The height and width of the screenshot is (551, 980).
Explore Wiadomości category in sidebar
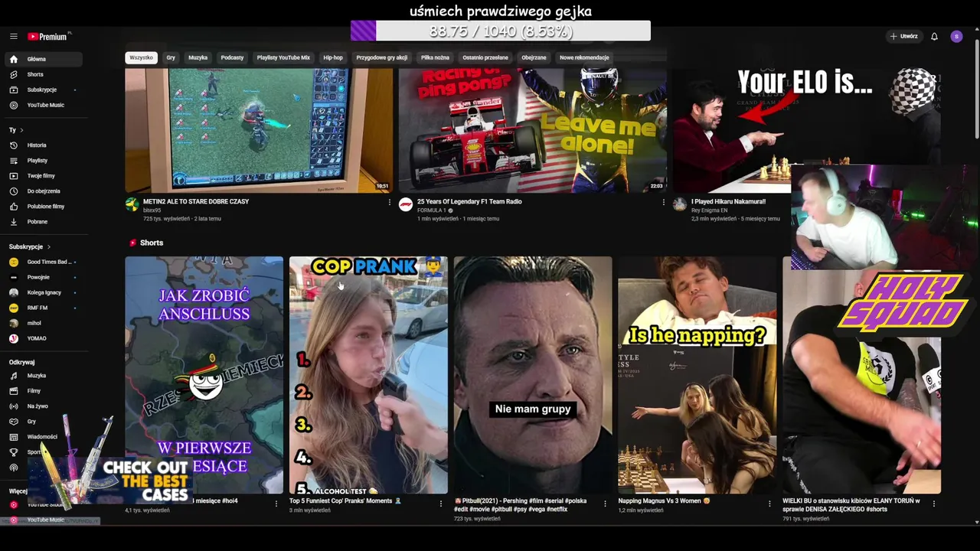click(x=43, y=437)
